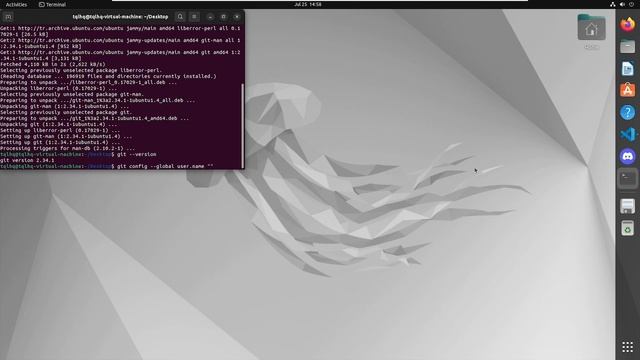
Task: Launch LibreOffice Writer from the dock
Action: tap(628, 68)
